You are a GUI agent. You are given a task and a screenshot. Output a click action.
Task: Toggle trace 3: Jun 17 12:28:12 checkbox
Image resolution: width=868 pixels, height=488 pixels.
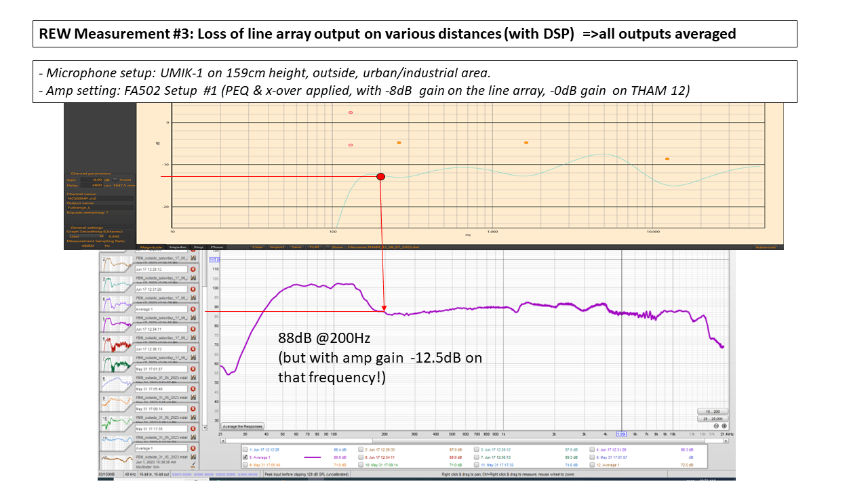coord(477,449)
